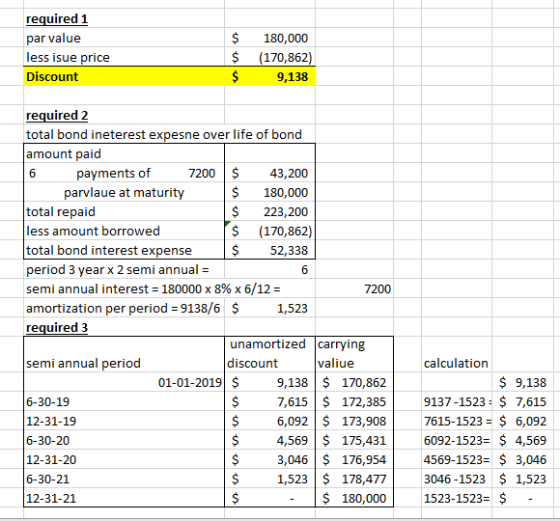Select carrying value 172,385
The image size is (560, 521).
coord(354,402)
